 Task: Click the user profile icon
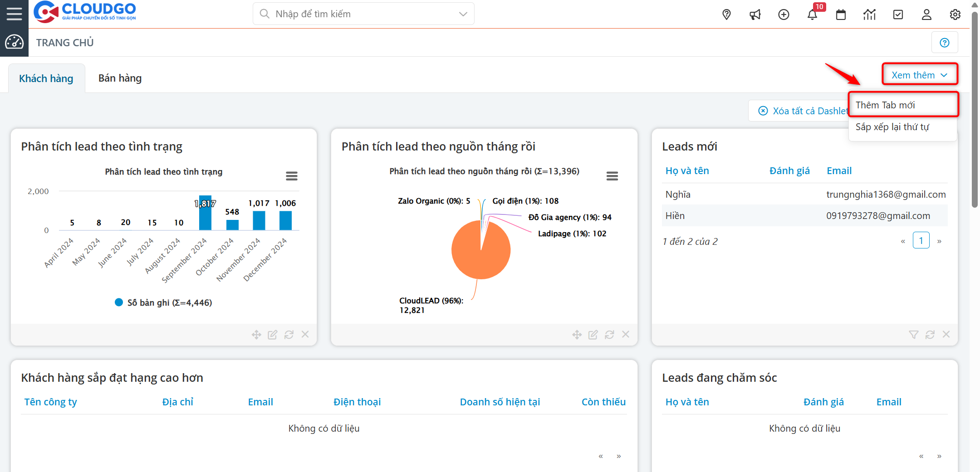tap(926, 15)
